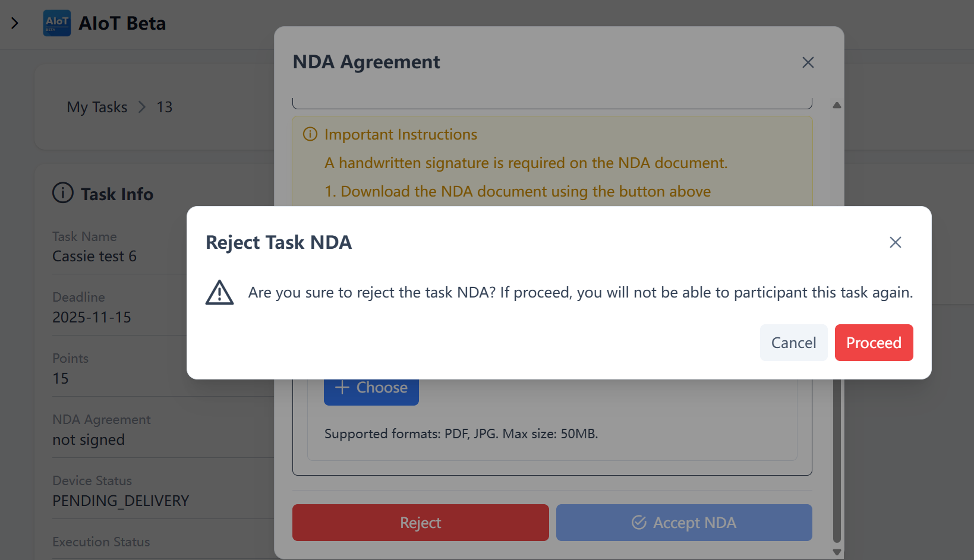The image size is (974, 560).
Task: Confirm rejection with the Proceed button
Action: pos(873,343)
